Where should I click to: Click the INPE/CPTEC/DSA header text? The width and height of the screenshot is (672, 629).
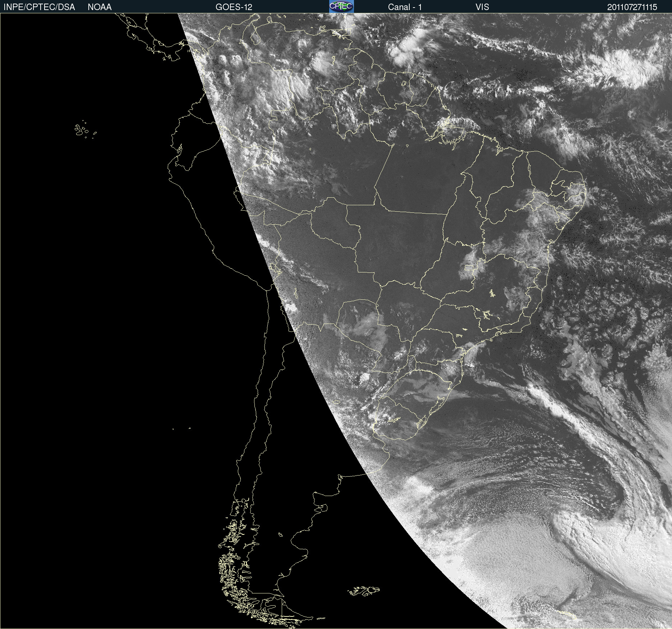click(39, 7)
